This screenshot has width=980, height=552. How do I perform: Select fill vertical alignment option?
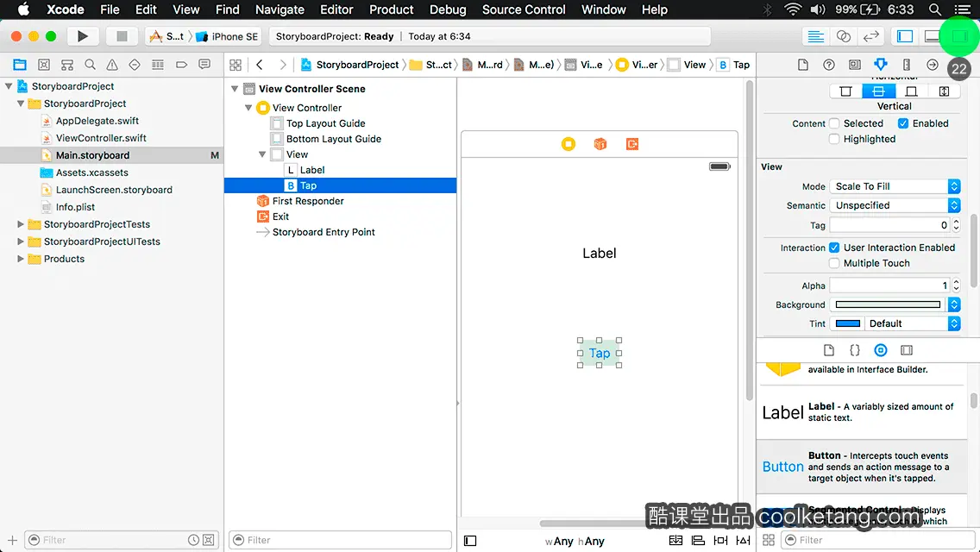(944, 91)
